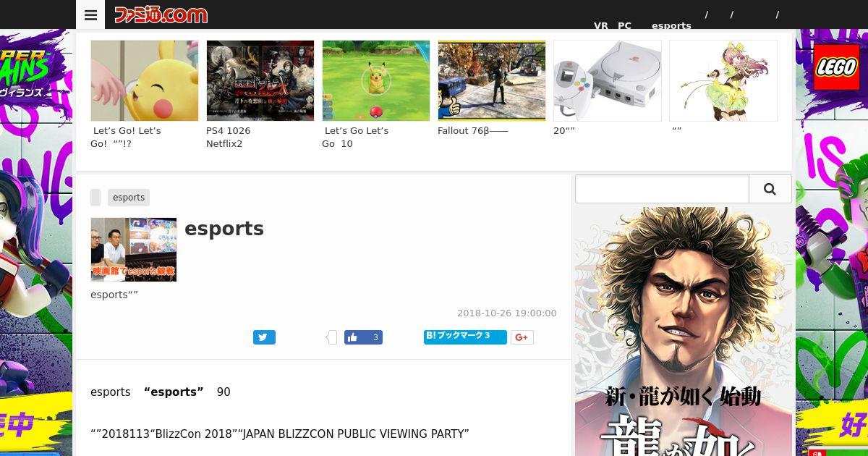Click the date '2018-10-26 19:00:00'

tap(507, 313)
